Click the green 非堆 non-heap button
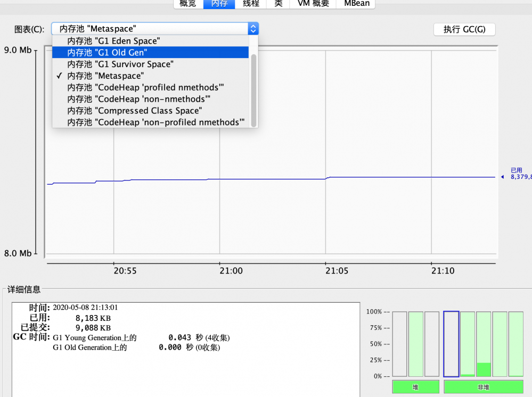Screen dimensions: 532x397 click(484, 387)
